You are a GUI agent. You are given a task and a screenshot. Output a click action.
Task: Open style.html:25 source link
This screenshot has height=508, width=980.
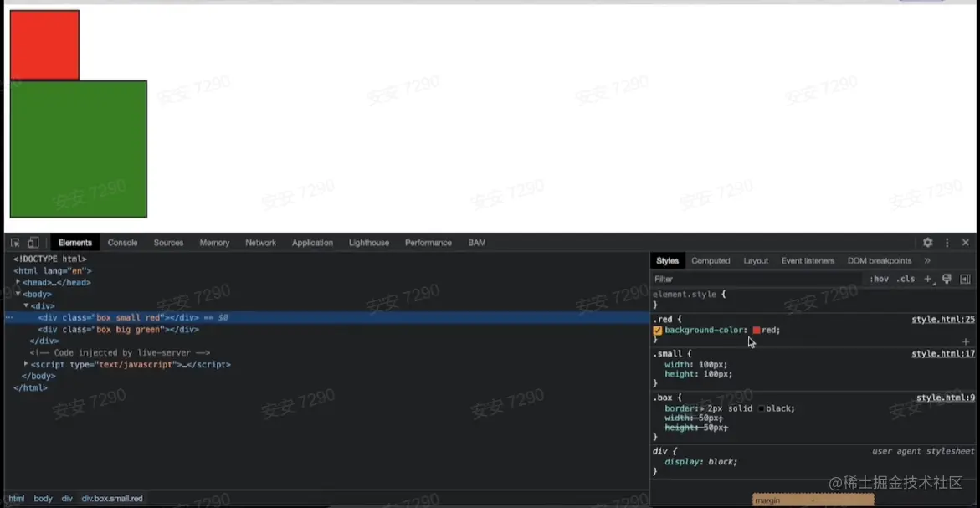(x=942, y=320)
